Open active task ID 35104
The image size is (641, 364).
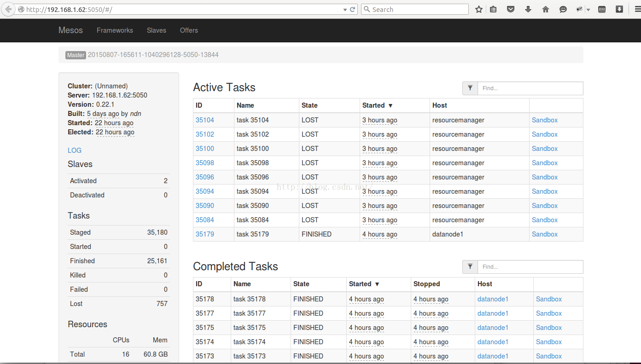point(205,120)
